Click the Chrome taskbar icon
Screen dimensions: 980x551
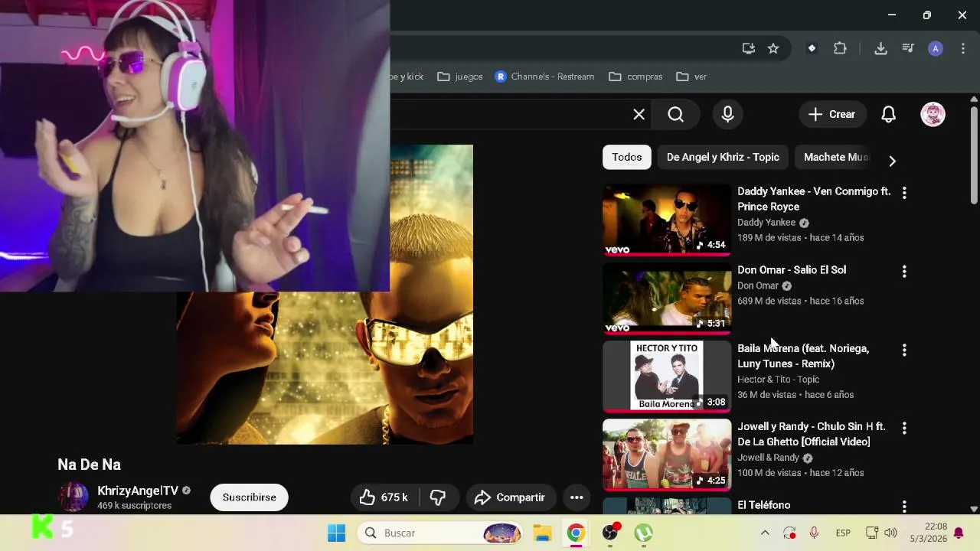click(x=576, y=533)
